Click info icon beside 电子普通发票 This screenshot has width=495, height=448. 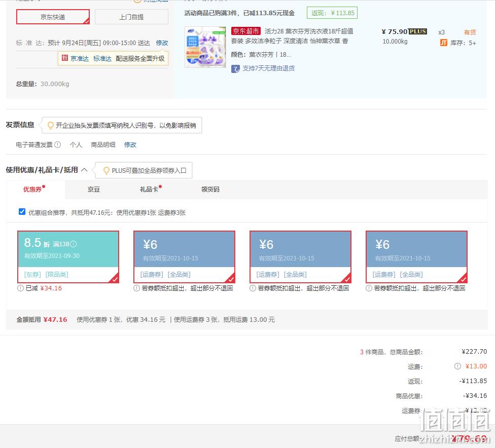click(x=57, y=145)
